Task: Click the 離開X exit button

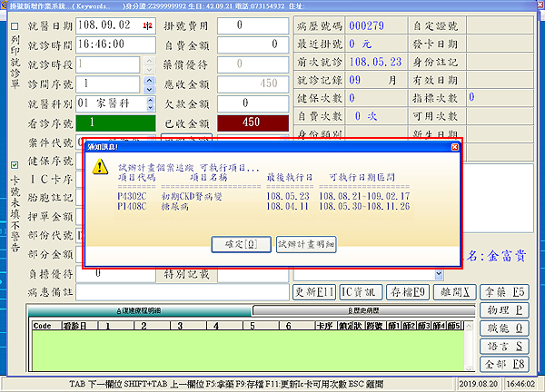Action: [452, 292]
